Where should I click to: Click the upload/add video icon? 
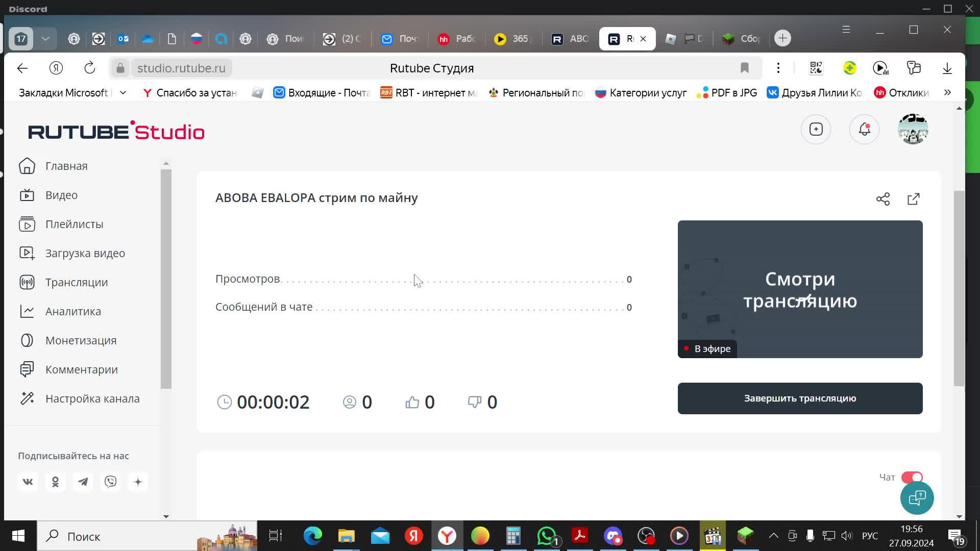[x=817, y=129]
